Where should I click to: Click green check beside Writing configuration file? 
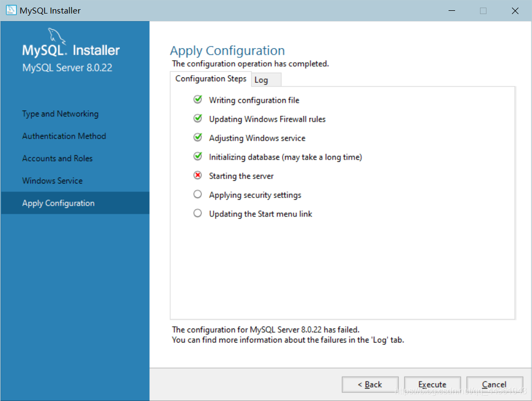tap(197, 100)
